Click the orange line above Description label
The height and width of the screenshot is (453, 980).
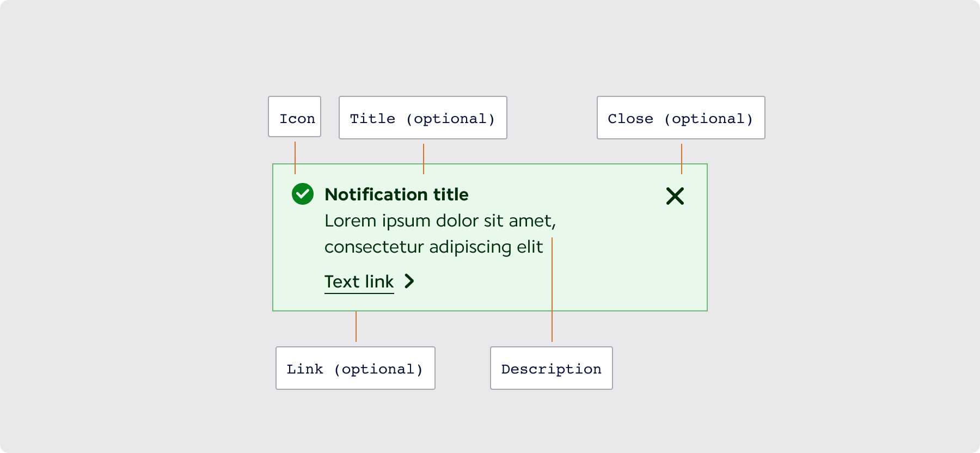click(x=552, y=290)
